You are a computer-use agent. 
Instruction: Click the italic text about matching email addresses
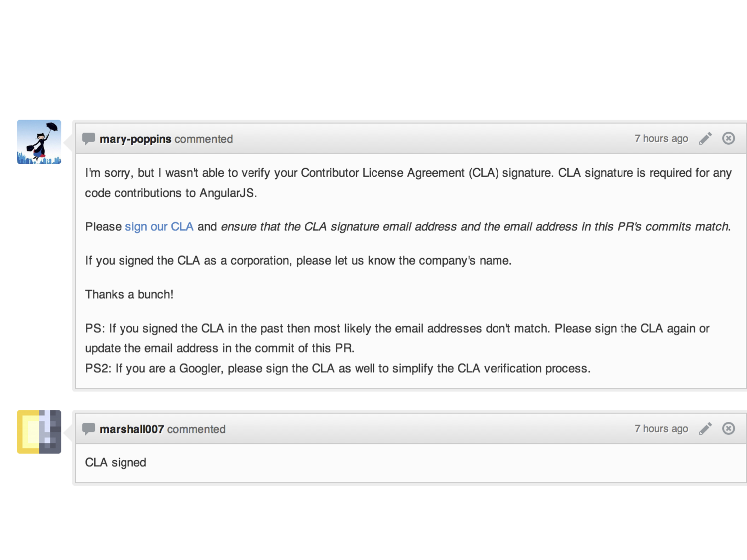[x=476, y=227]
